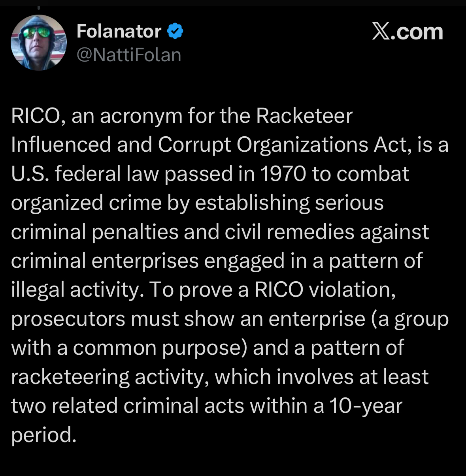Click the final word "period."
The width and height of the screenshot is (466, 476).
tap(43, 435)
